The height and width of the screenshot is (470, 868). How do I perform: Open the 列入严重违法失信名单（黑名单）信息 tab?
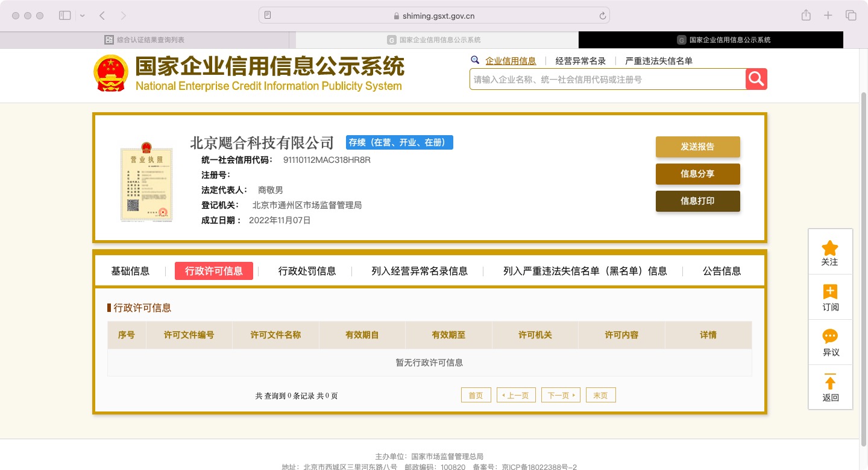[585, 271]
